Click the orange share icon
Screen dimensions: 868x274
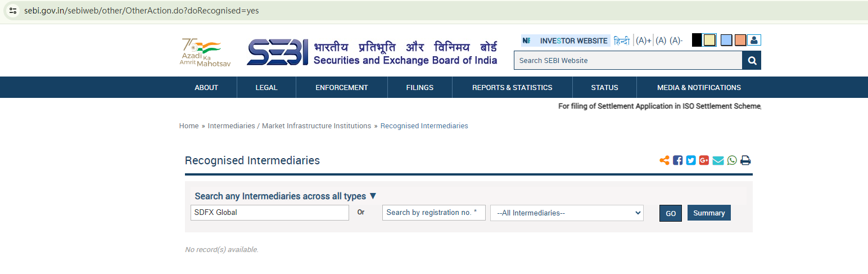(x=664, y=160)
